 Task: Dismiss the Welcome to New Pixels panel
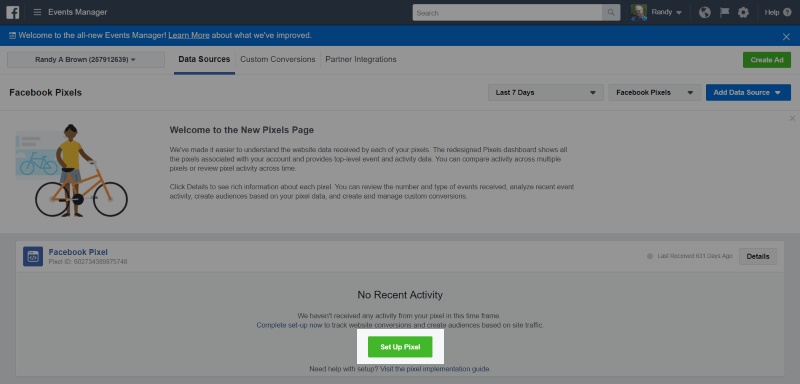[x=792, y=118]
